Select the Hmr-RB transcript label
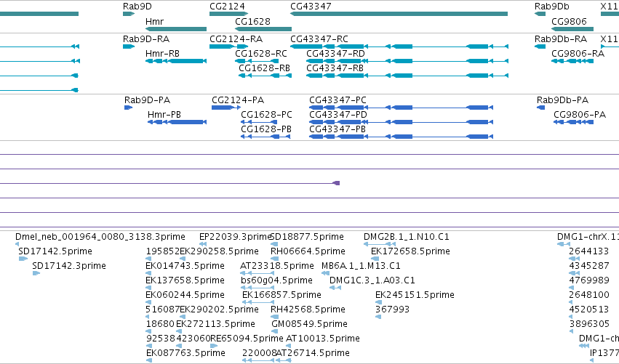Viewport: 619px width, 364px height. [x=162, y=54]
